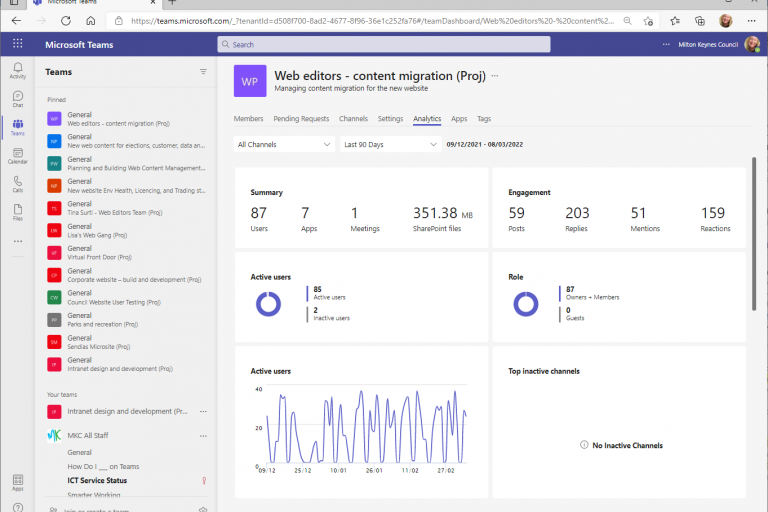Open New web content for elections channel
Image resolution: width=768 pixels, height=512 pixels.
pyautogui.click(x=126, y=141)
